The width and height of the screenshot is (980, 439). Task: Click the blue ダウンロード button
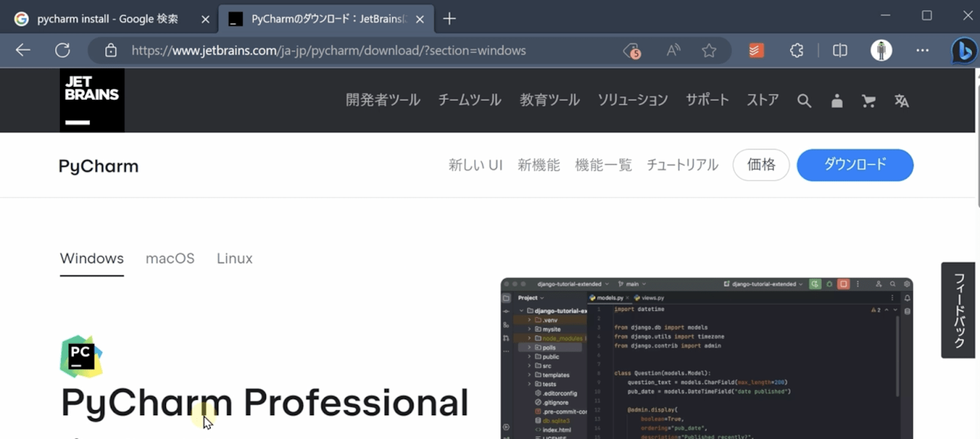click(x=855, y=165)
